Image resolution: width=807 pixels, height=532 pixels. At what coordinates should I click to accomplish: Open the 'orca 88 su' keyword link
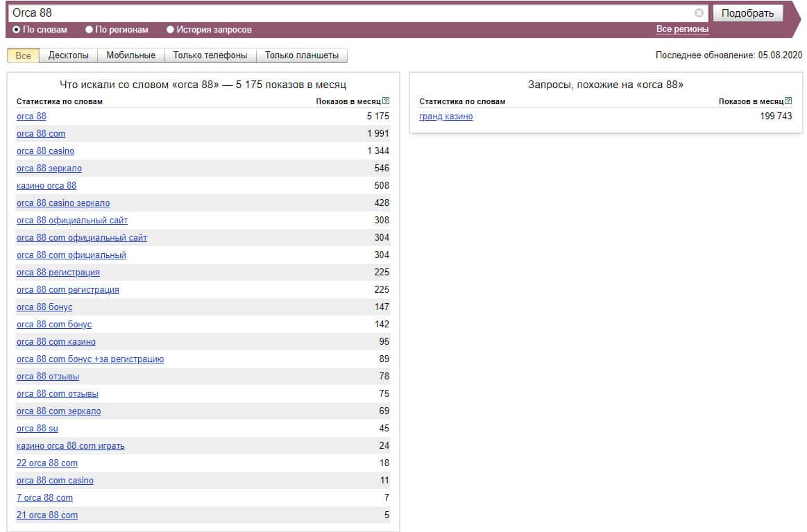[37, 429]
